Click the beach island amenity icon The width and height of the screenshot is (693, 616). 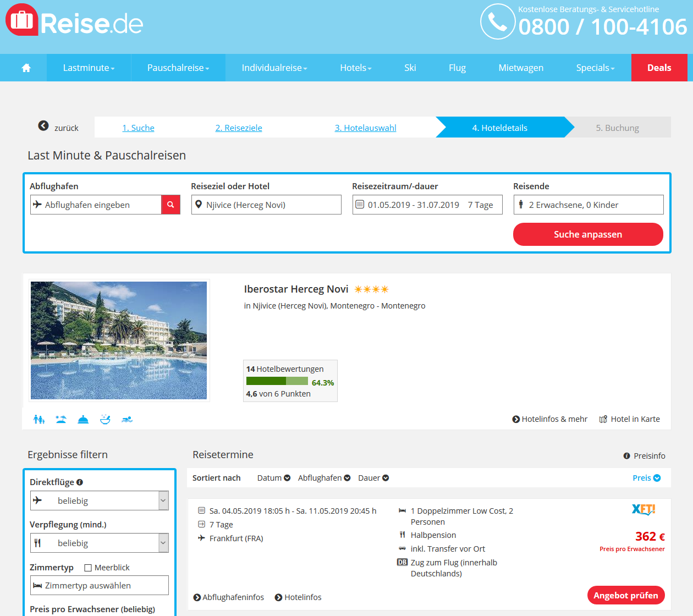click(61, 419)
